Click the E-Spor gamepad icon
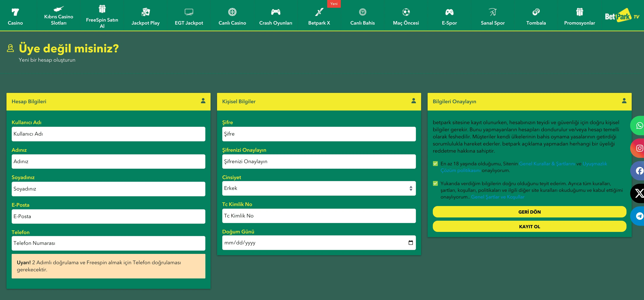 pyautogui.click(x=449, y=12)
